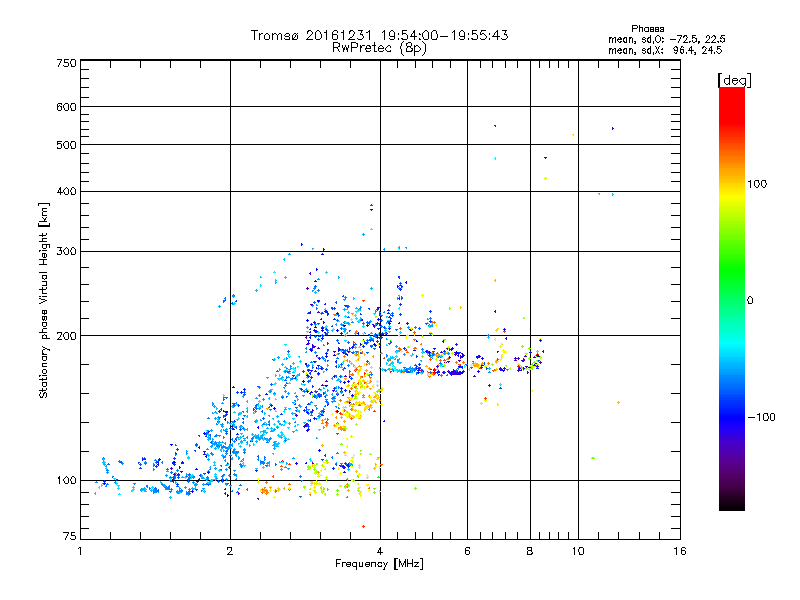This screenshot has height=600, width=800.
Task: Click the x-axis tick label '1'
Action: [x=80, y=551]
